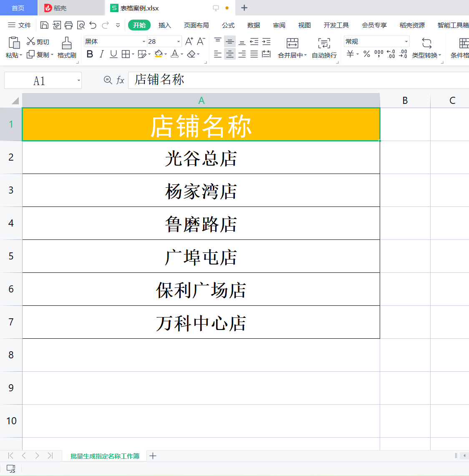
Task: Toggle align text left
Action: 218,54
